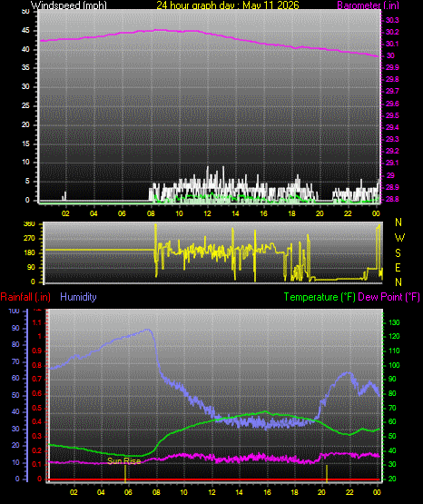Select the blue "Humidity" legend label

pos(78,296)
